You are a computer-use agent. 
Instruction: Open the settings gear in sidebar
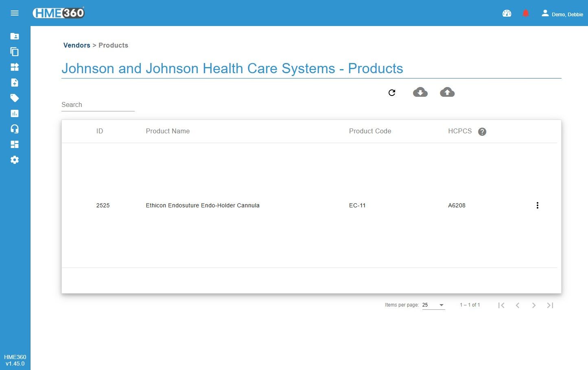(x=15, y=160)
